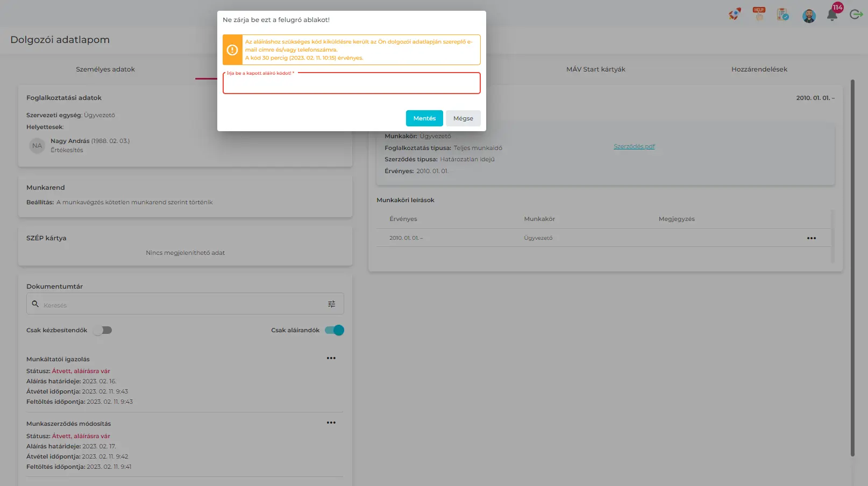Open the HELP icon

(759, 14)
